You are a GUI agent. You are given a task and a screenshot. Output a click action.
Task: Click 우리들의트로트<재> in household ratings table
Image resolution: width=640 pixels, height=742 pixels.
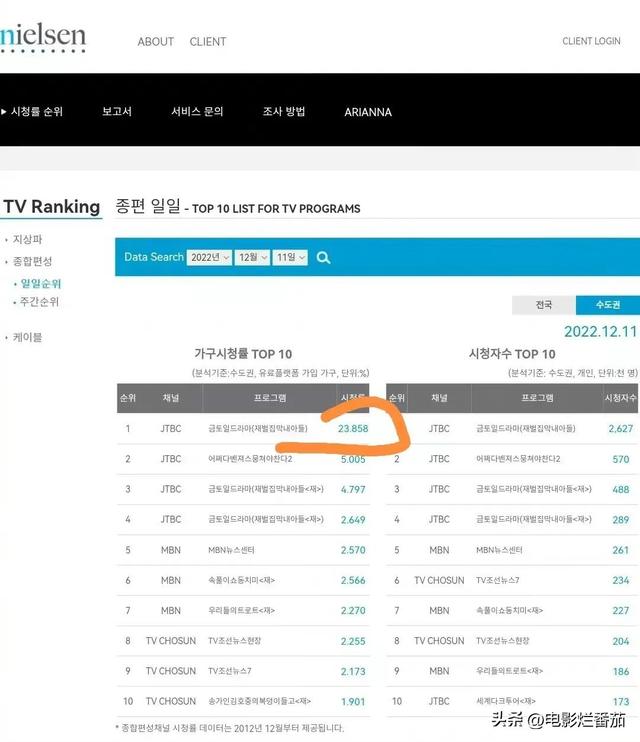241,610
